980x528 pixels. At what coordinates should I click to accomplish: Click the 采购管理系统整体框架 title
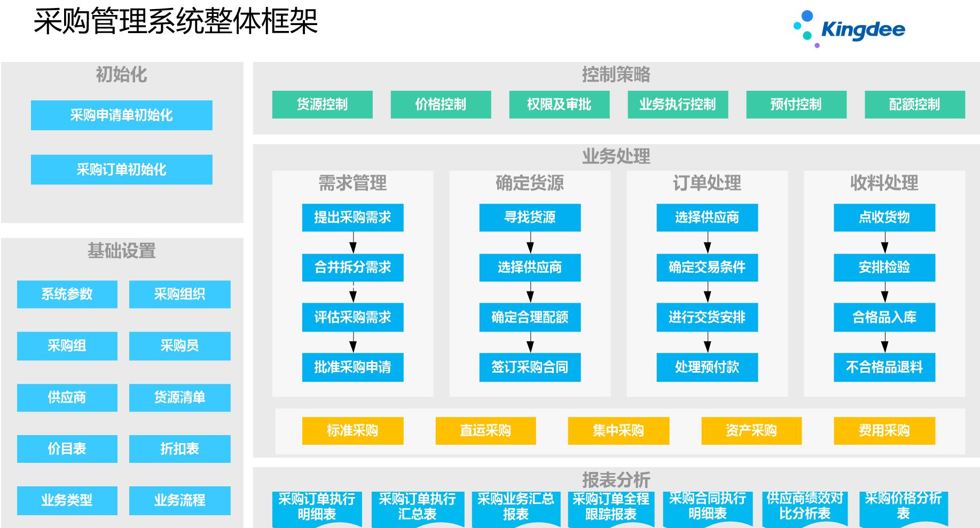(x=176, y=22)
